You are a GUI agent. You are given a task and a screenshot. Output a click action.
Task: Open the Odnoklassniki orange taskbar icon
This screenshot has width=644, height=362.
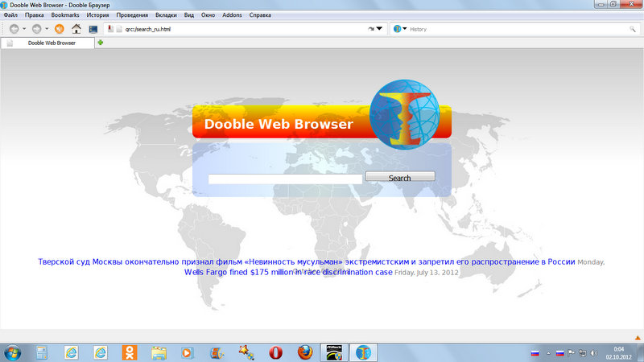pyautogui.click(x=130, y=352)
